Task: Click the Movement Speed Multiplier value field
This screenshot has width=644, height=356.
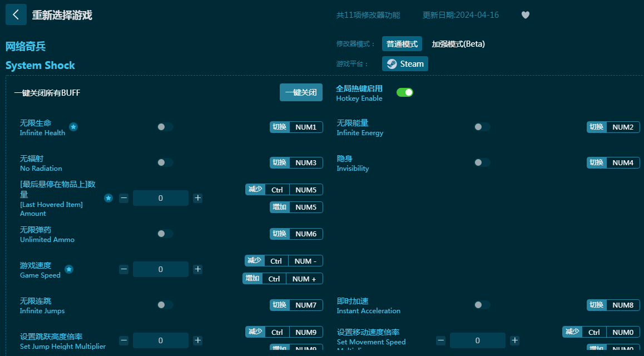Action: 478,340
